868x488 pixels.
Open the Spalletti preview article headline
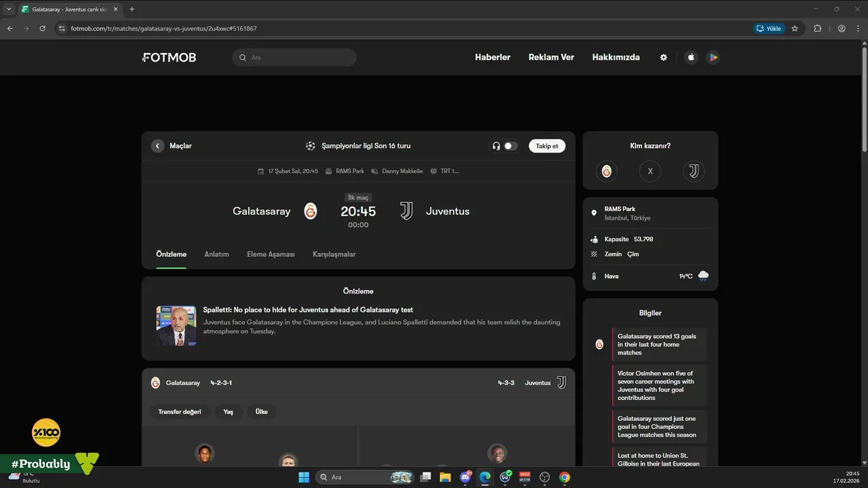pyautogui.click(x=309, y=310)
